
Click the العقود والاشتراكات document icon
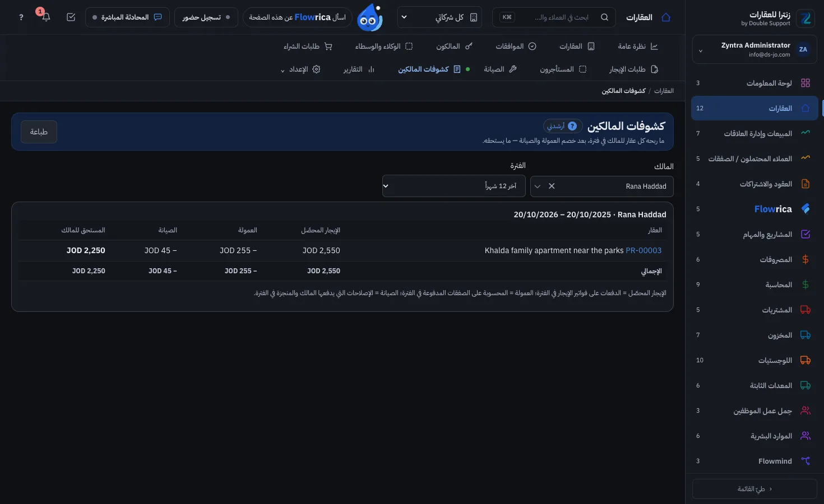[x=806, y=184]
